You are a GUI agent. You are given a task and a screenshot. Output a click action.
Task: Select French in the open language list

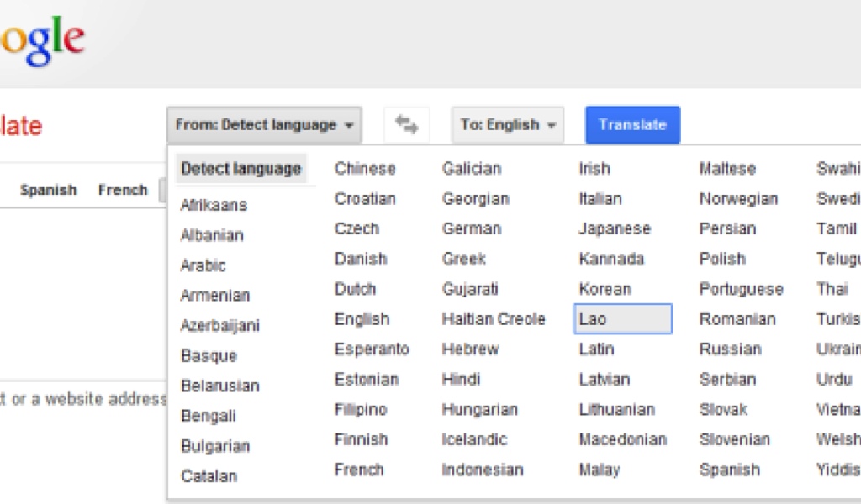click(359, 470)
